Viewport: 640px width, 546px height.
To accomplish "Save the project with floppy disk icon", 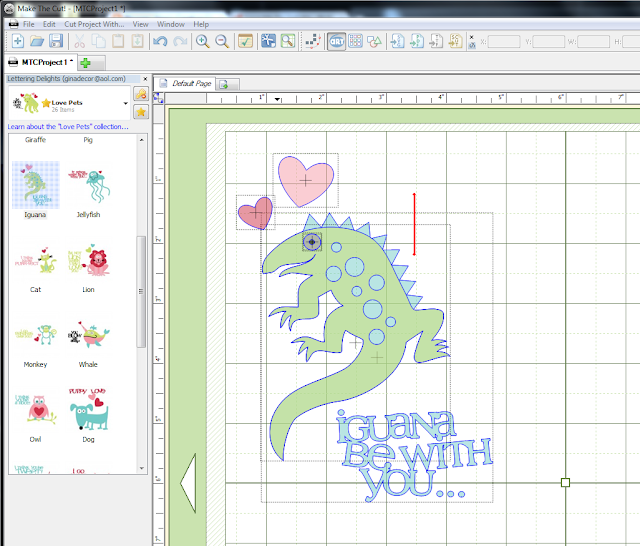I will tap(56, 41).
